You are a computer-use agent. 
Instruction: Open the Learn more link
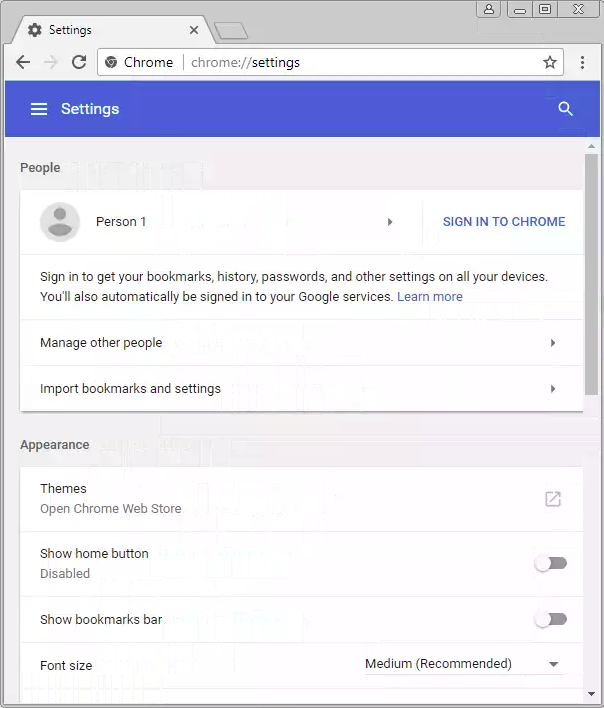coord(430,297)
